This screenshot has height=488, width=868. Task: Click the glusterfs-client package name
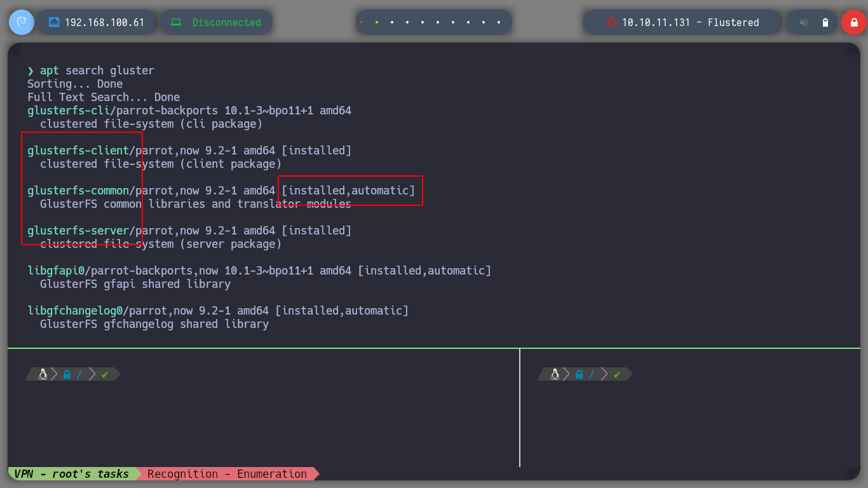coord(78,151)
